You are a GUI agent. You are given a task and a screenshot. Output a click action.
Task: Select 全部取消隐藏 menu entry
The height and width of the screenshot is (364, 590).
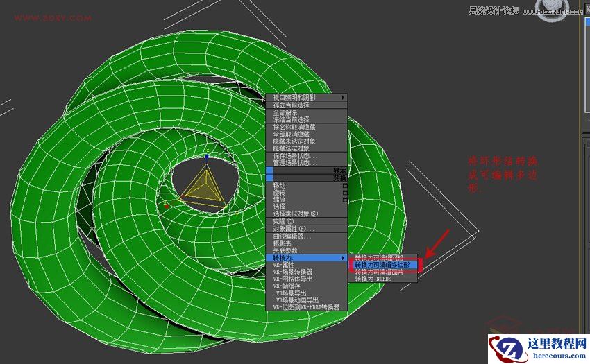[307, 135]
